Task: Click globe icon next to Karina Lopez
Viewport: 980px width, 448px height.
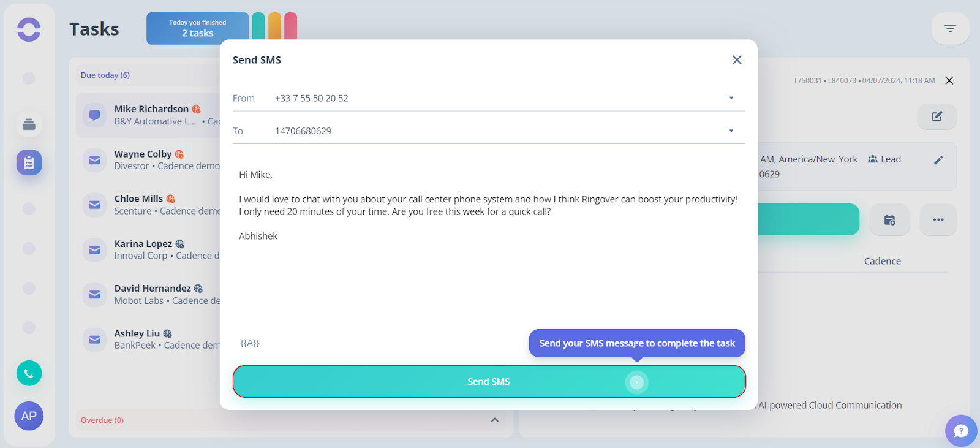Action: pos(179,244)
